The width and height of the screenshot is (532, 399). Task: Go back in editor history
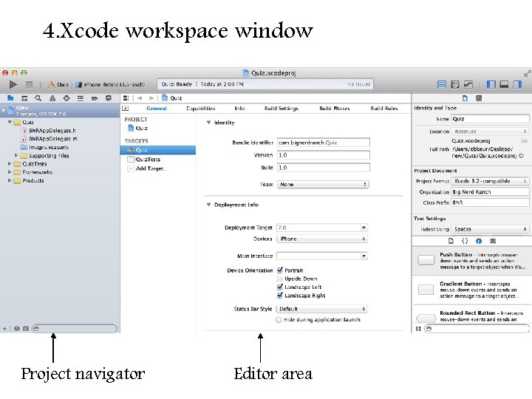pos(140,98)
